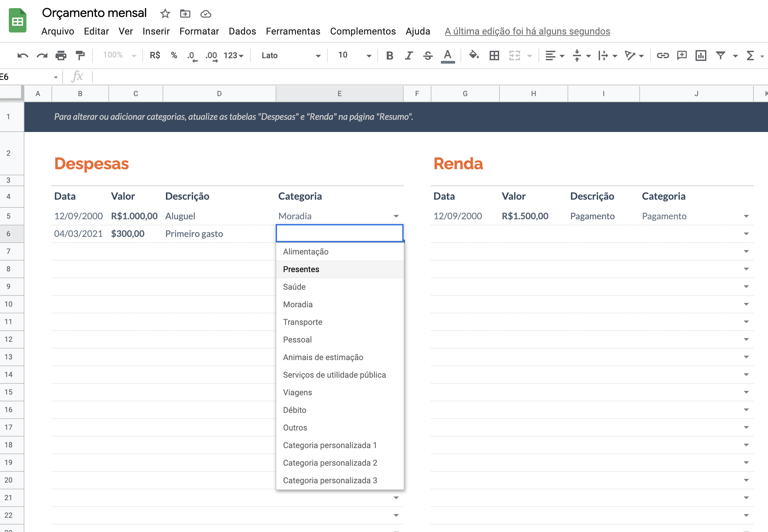
Task: Open the fill color bucket
Action: 473,55
